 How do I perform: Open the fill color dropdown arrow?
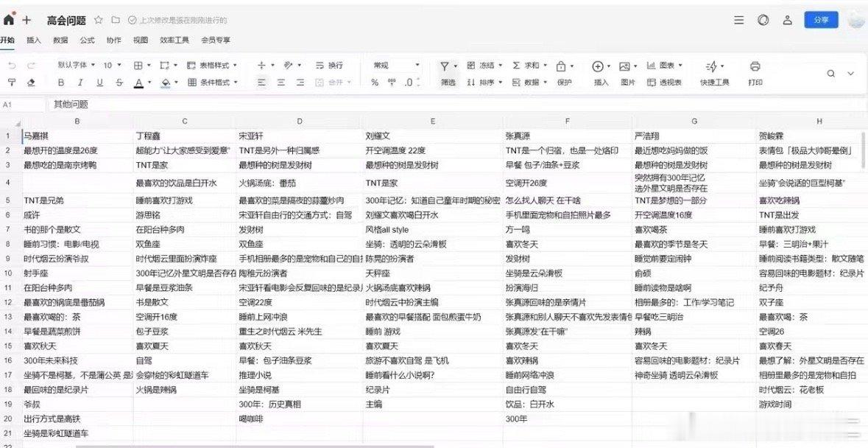coord(176,83)
